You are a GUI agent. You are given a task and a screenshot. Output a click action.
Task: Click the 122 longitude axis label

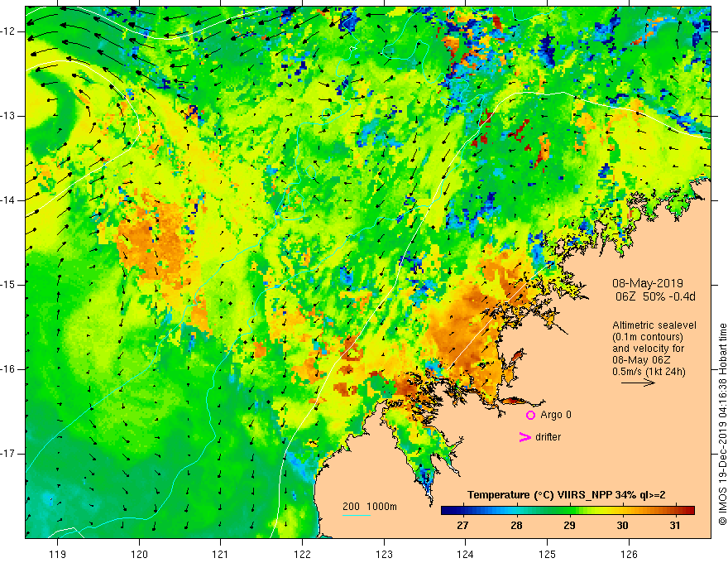(302, 554)
